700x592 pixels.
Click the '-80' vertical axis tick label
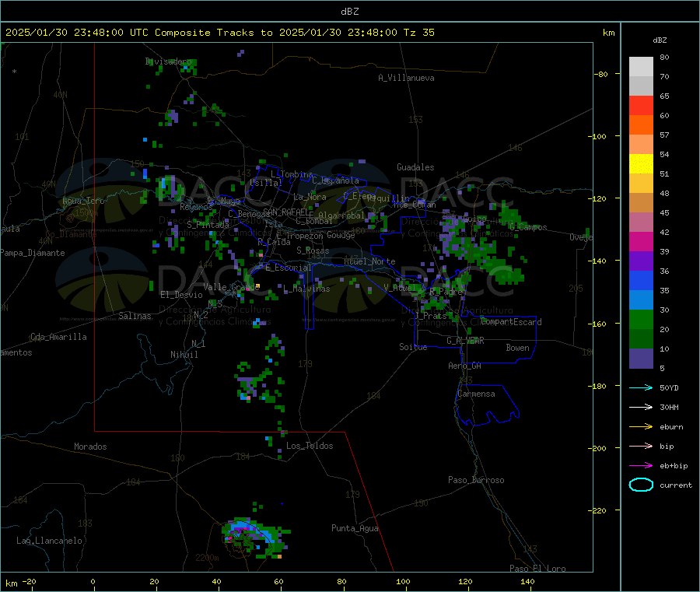coord(600,74)
